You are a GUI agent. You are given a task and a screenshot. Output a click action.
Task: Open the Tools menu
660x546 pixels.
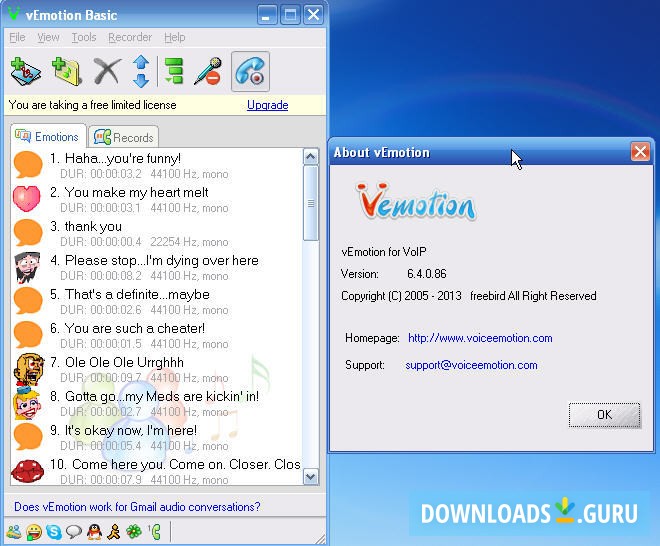84,37
